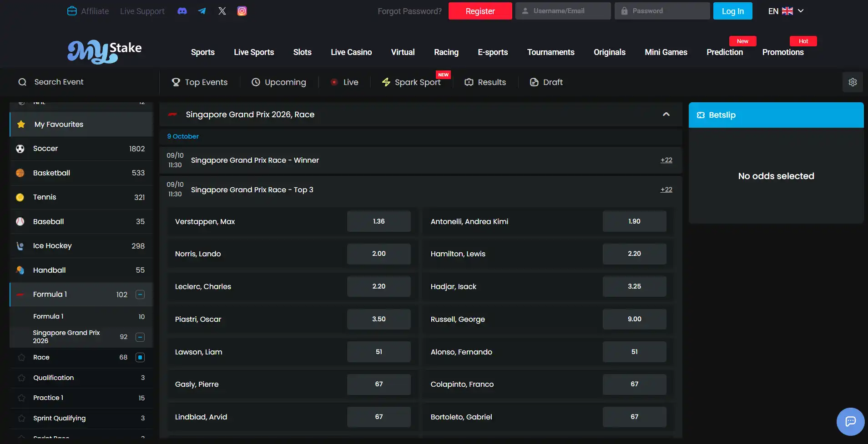Open the Discord social icon

(182, 11)
